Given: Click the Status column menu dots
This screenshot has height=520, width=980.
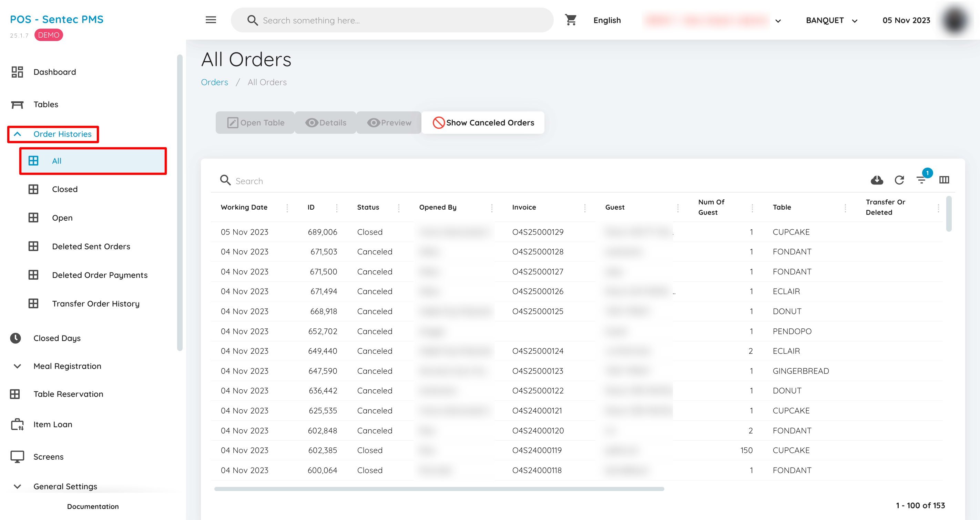Looking at the screenshot, I should coord(399,208).
